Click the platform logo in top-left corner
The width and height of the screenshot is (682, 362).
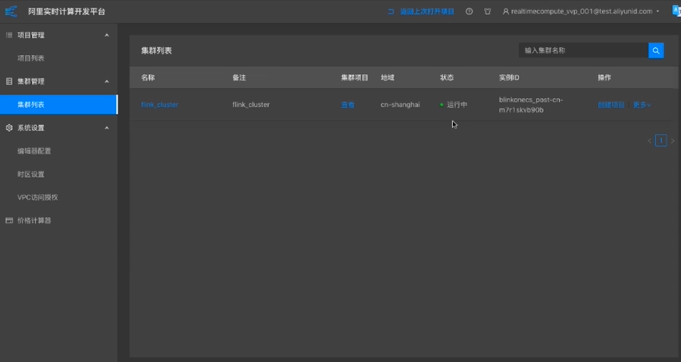click(x=11, y=11)
